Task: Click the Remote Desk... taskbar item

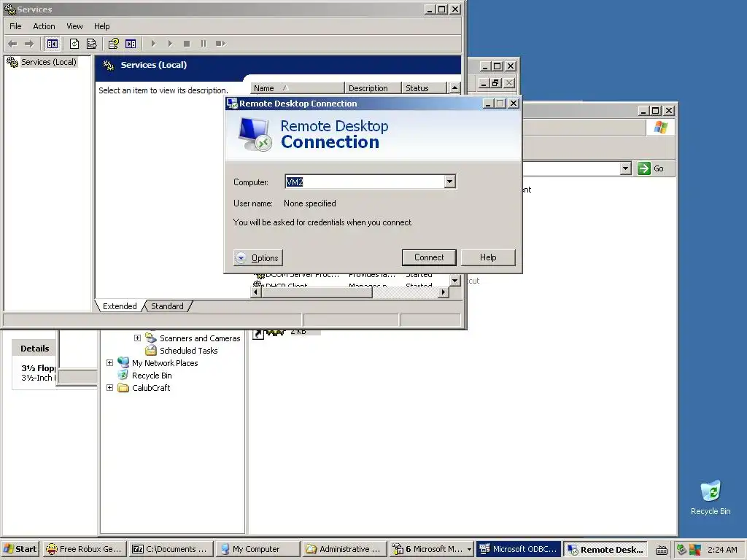Action: [x=605, y=549]
